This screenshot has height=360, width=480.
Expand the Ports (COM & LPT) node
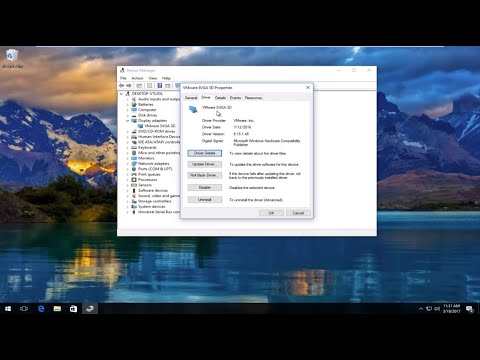coord(127,169)
